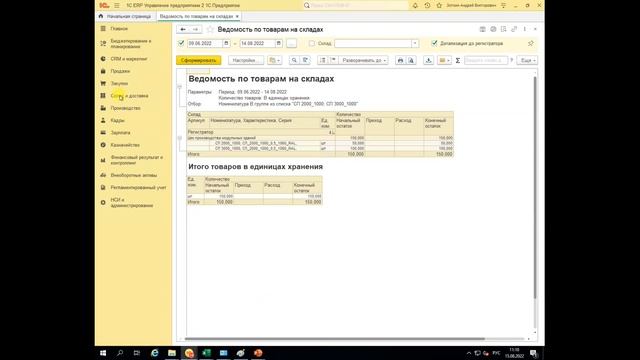Close the report form with X
The height and width of the screenshot is (360, 640).
[x=535, y=29]
